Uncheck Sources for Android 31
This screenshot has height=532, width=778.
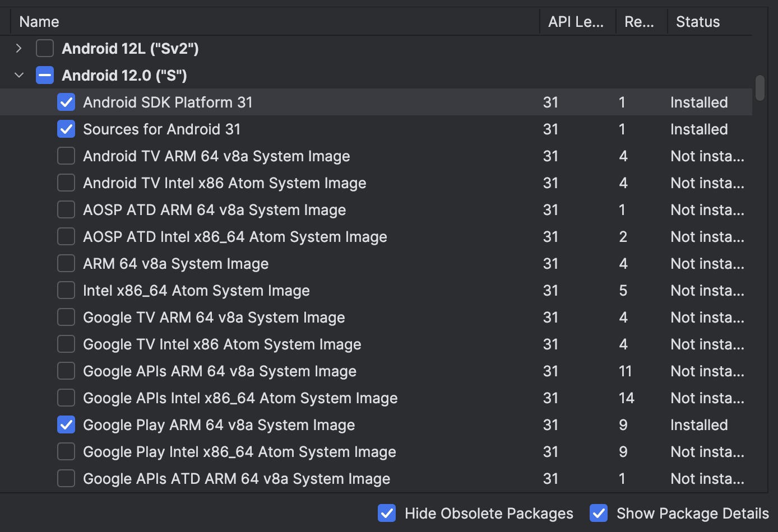pos(66,129)
